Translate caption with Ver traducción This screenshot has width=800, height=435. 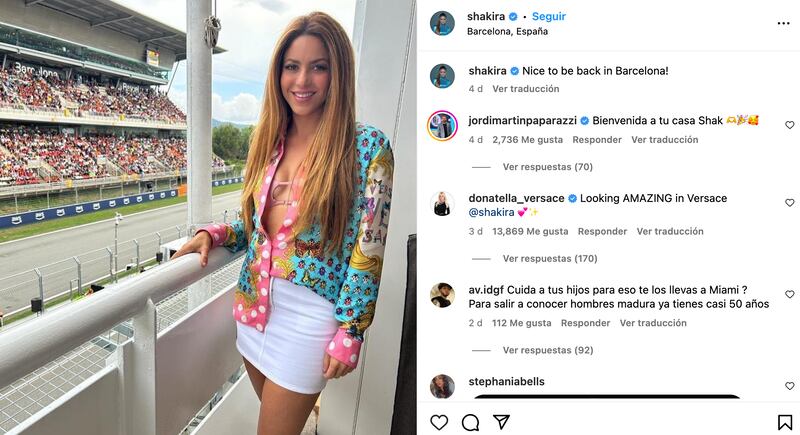[526, 89]
